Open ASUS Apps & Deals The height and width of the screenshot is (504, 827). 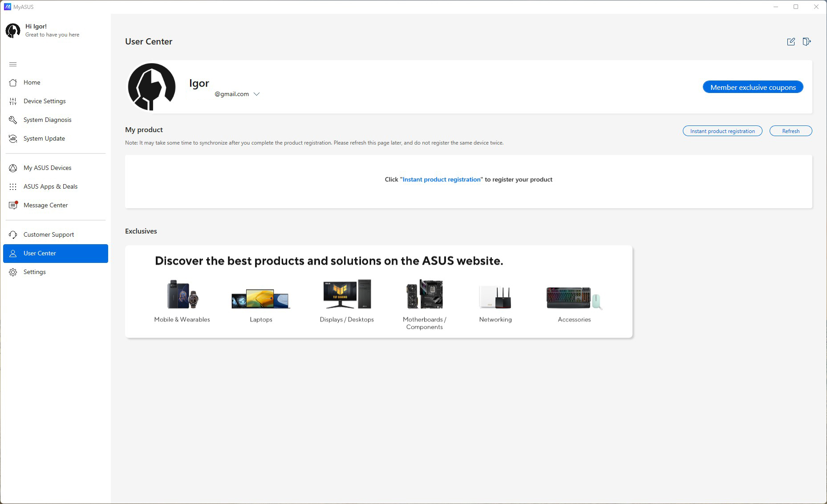tap(56, 186)
